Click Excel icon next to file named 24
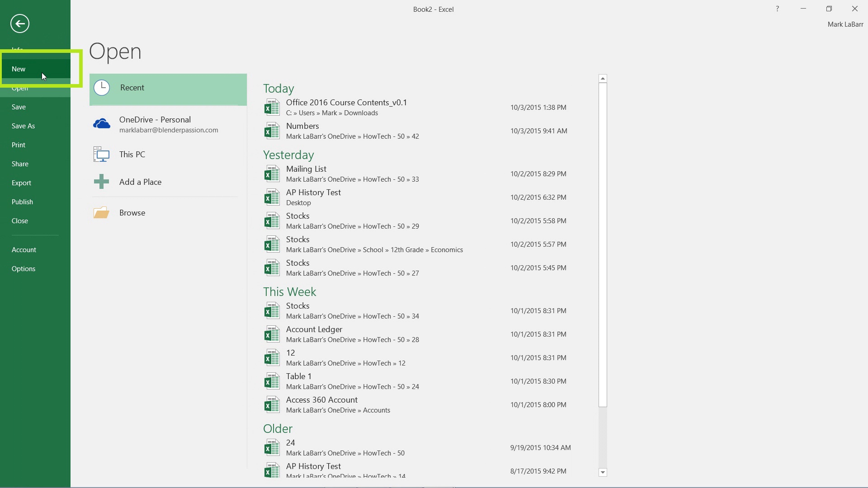The height and width of the screenshot is (488, 868). click(272, 448)
